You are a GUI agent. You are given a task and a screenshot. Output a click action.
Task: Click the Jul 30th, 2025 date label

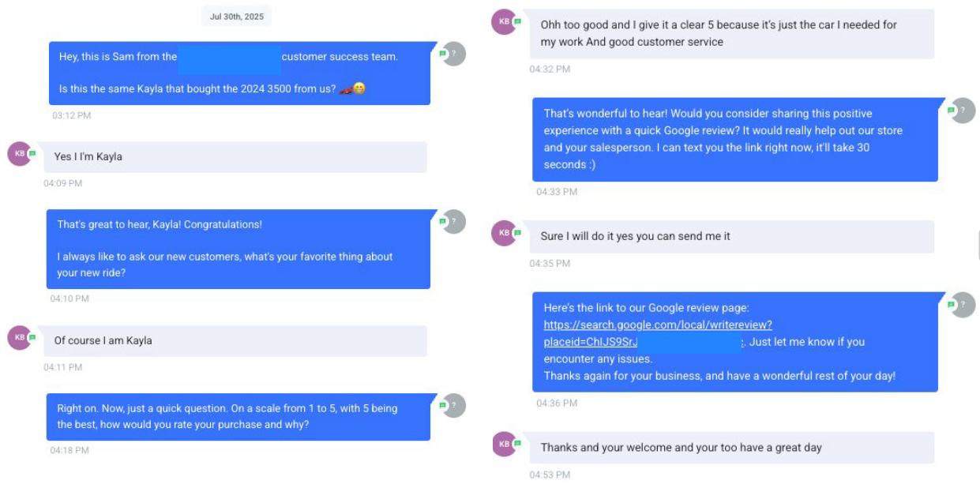pyautogui.click(x=237, y=16)
